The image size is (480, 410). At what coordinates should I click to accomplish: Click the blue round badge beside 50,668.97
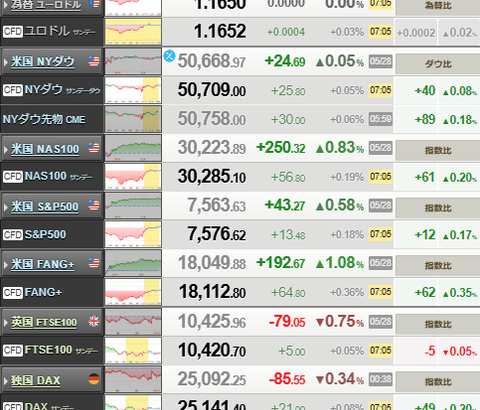pyautogui.click(x=169, y=56)
